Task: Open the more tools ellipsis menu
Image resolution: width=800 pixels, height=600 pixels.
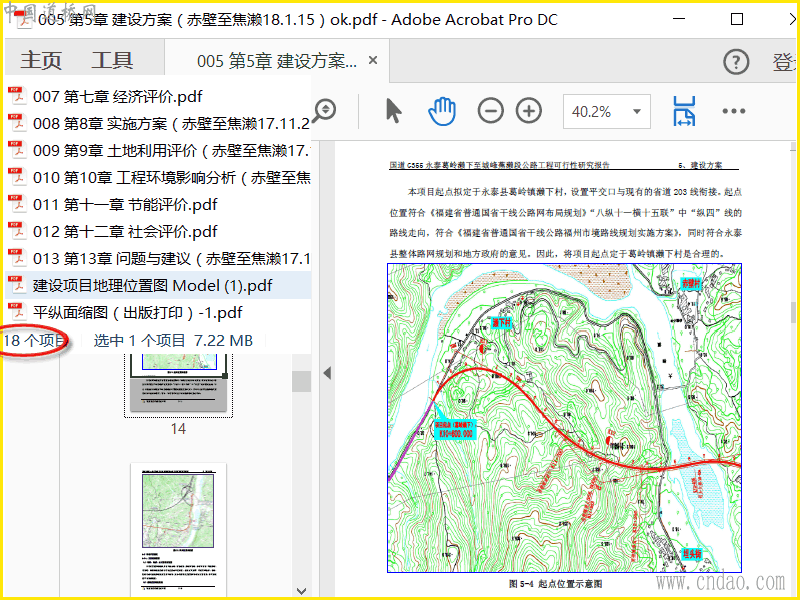Action: click(734, 111)
